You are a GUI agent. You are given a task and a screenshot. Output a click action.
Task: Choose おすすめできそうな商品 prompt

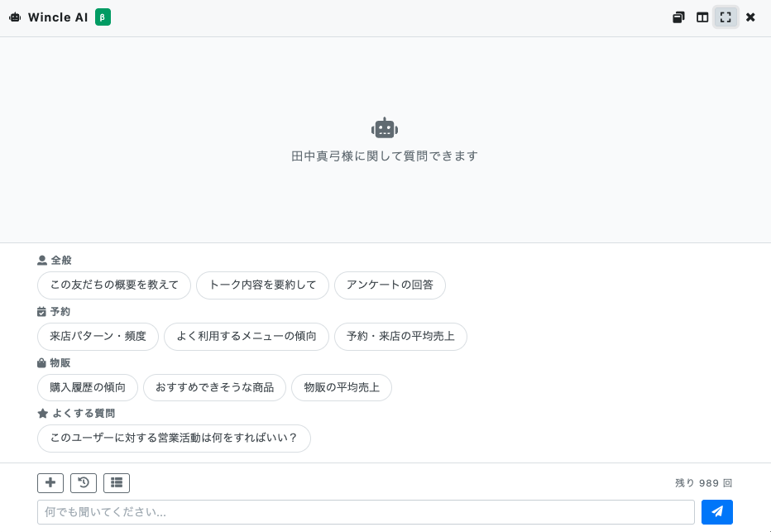214,387
